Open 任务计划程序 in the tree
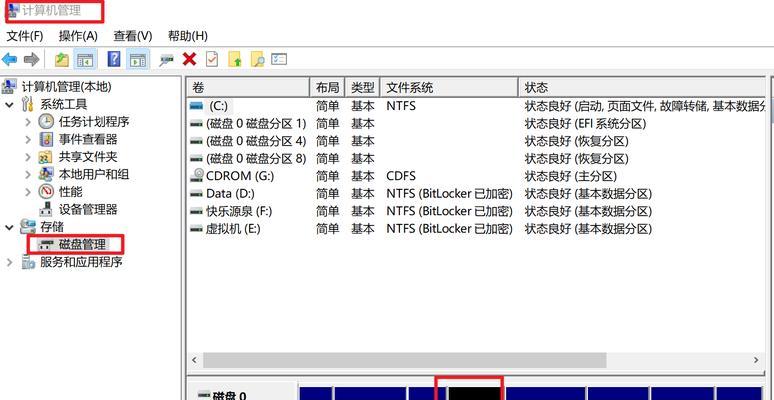 (94, 122)
